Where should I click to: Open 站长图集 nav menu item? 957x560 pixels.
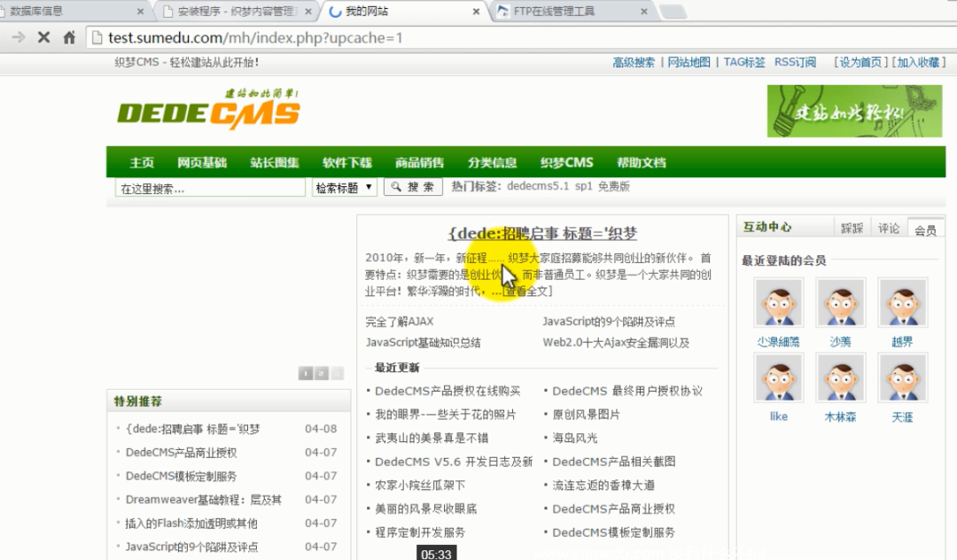[x=275, y=162]
